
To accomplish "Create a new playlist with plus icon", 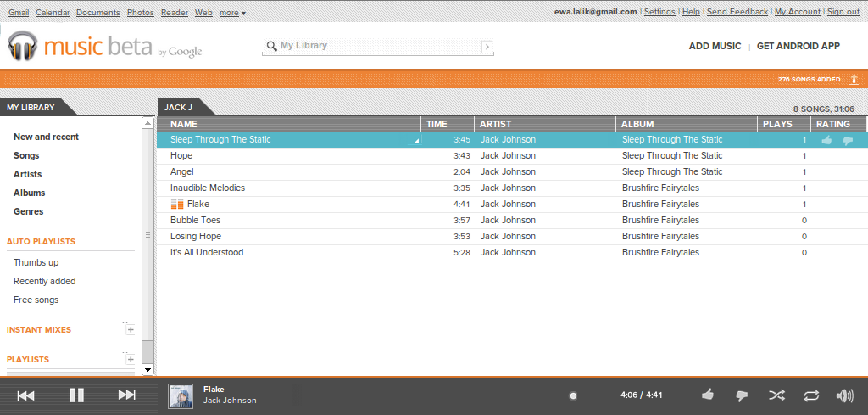I will coord(130,360).
